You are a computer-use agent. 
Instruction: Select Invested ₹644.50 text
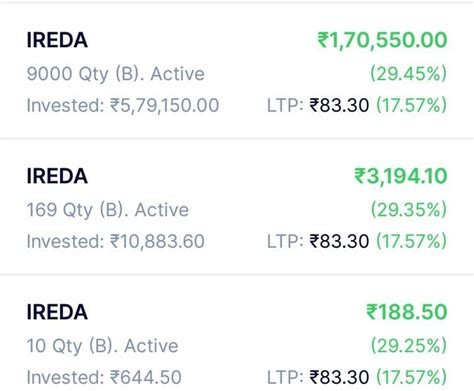click(x=104, y=377)
